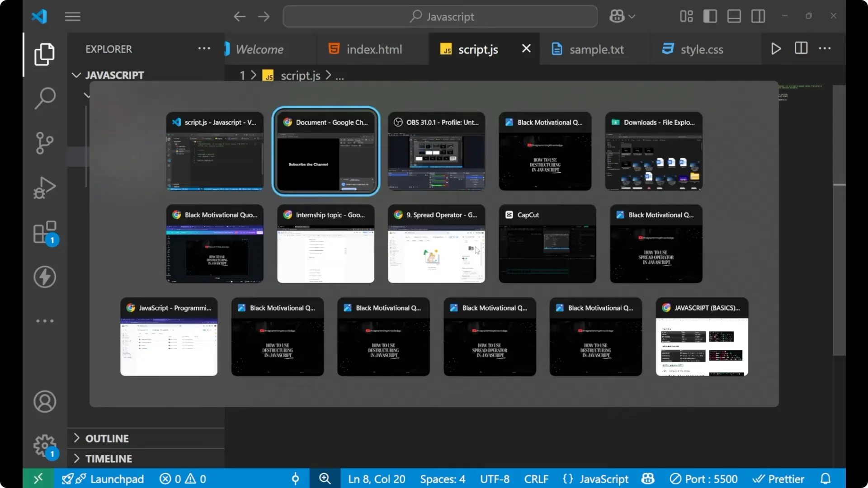Image resolution: width=868 pixels, height=488 pixels.
Task: Click the Javascript command center search box
Action: pos(440,17)
